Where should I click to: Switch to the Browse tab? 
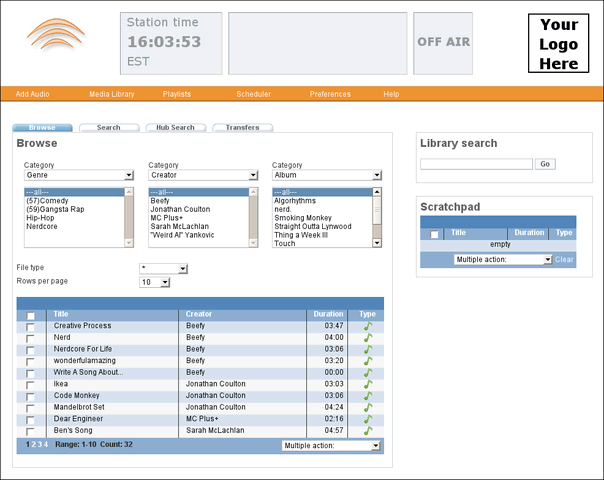click(42, 128)
